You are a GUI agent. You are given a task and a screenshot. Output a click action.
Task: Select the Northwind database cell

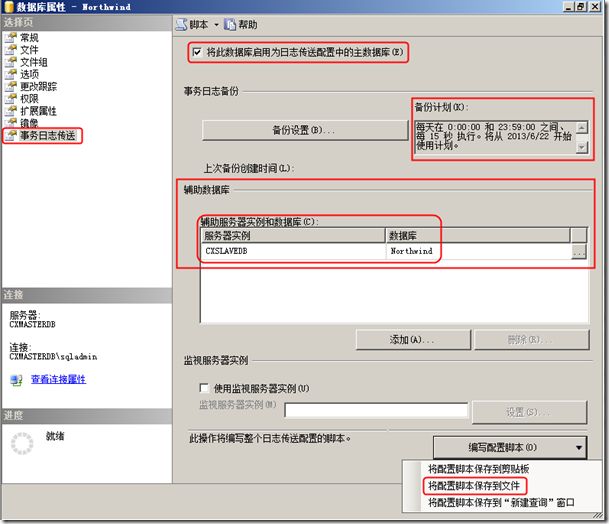click(478, 251)
